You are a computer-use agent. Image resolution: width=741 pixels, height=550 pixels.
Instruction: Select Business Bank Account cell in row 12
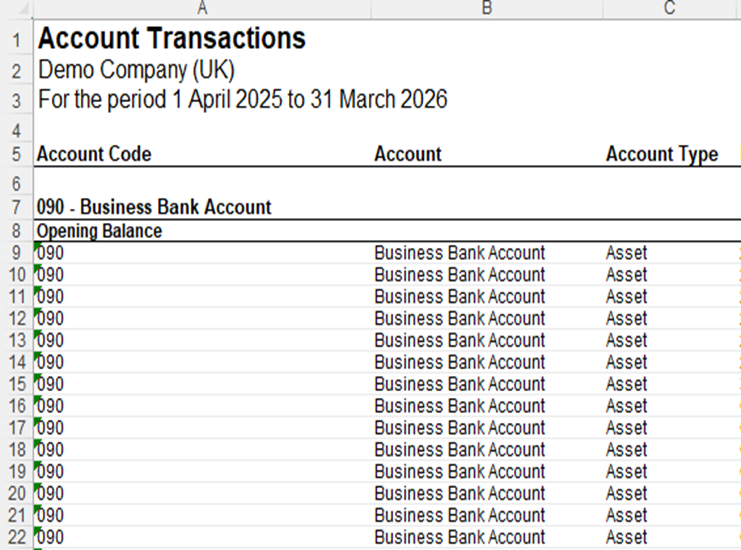pos(459,319)
